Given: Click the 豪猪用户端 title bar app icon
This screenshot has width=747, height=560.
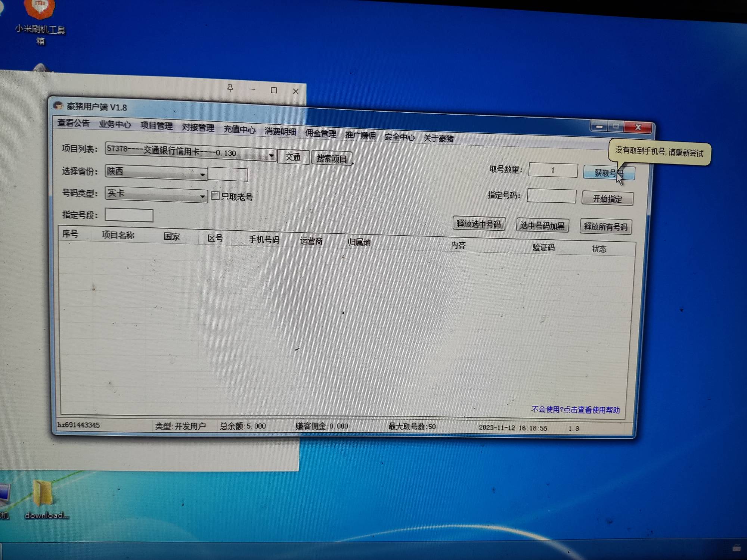Looking at the screenshot, I should click(58, 106).
